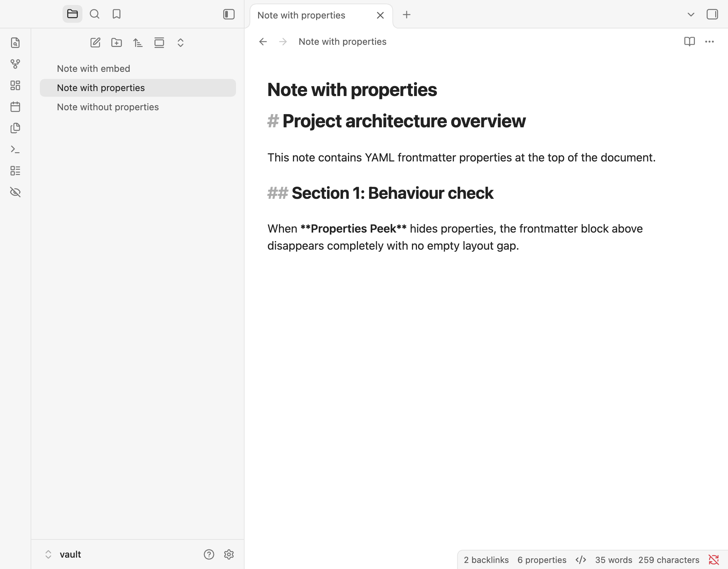Create a new note icon
This screenshot has height=569, width=728.
pos(95,43)
